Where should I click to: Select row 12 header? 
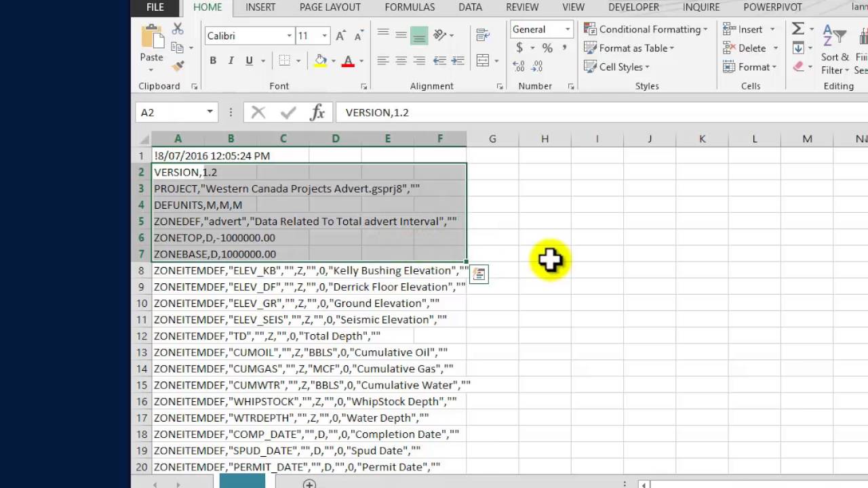[x=142, y=336]
